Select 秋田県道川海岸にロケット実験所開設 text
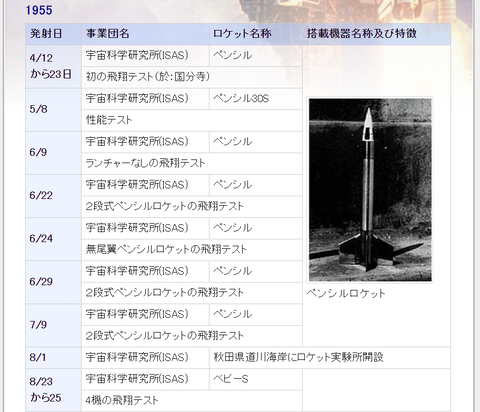The width and height of the screenshot is (480, 412). click(298, 357)
